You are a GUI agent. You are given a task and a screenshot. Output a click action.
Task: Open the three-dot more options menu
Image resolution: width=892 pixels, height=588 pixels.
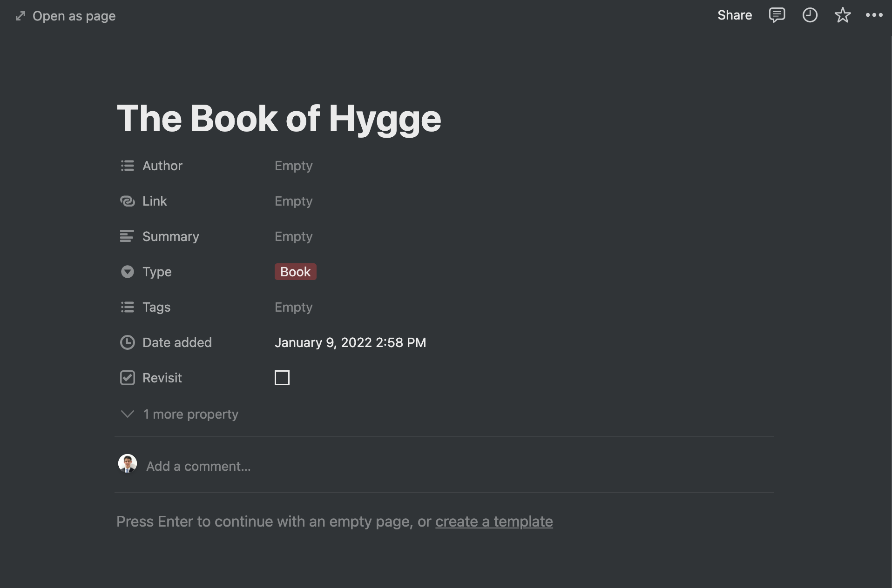874,15
